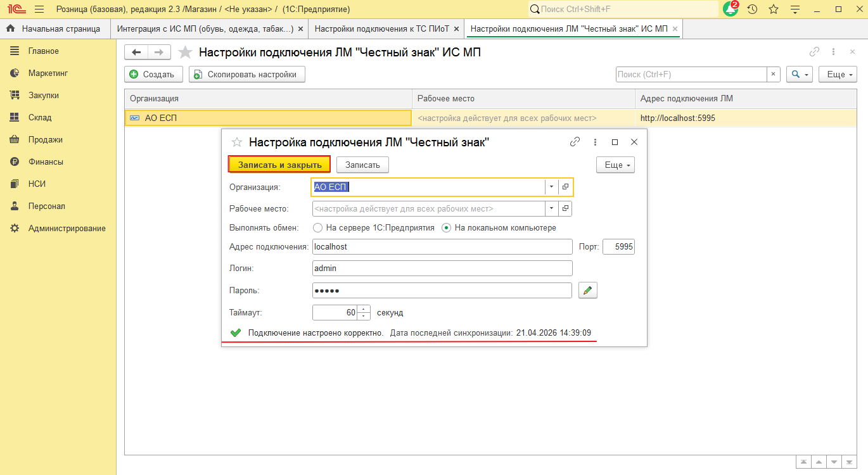Open the Финансы section
Viewport: 868px width, 475px height.
click(x=46, y=162)
